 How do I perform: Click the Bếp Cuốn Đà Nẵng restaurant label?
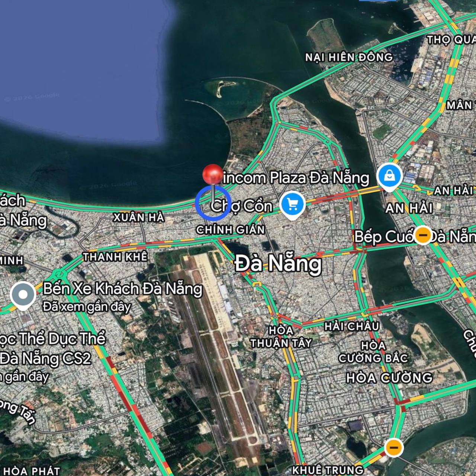coord(415,237)
